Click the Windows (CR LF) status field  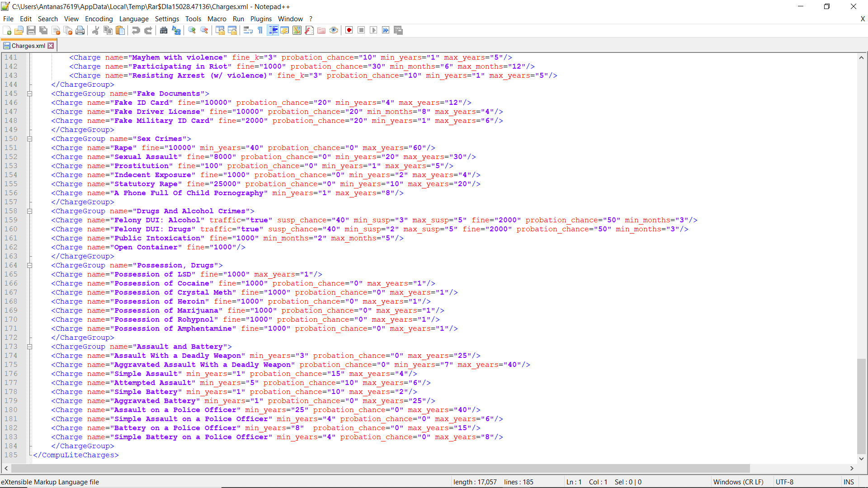point(738,482)
